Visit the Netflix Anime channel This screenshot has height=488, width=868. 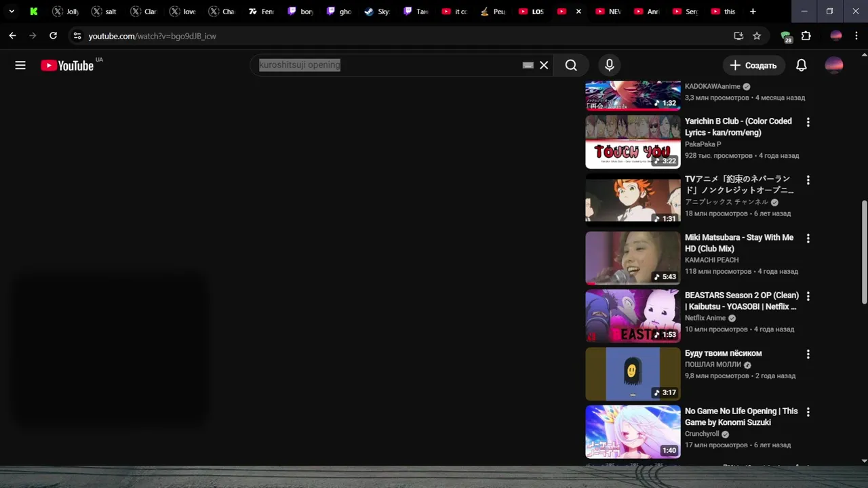pos(705,318)
